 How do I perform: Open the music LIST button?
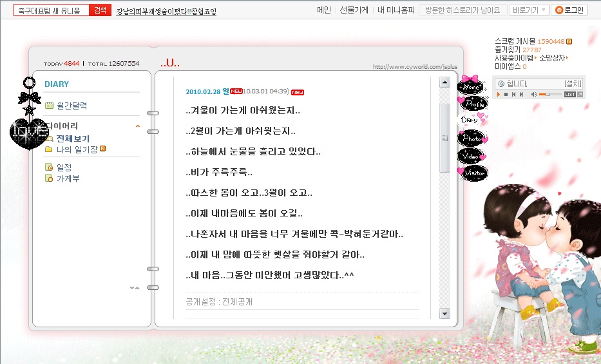click(570, 94)
